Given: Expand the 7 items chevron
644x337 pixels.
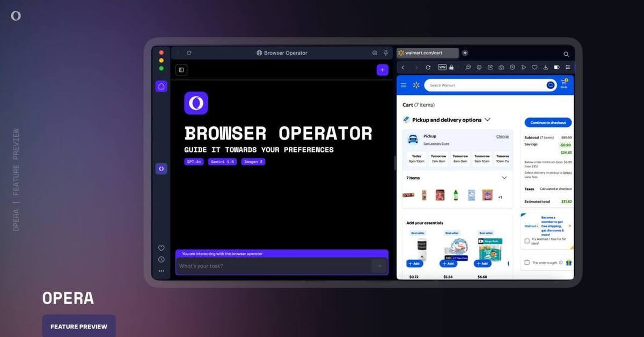Looking at the screenshot, I should (x=504, y=178).
